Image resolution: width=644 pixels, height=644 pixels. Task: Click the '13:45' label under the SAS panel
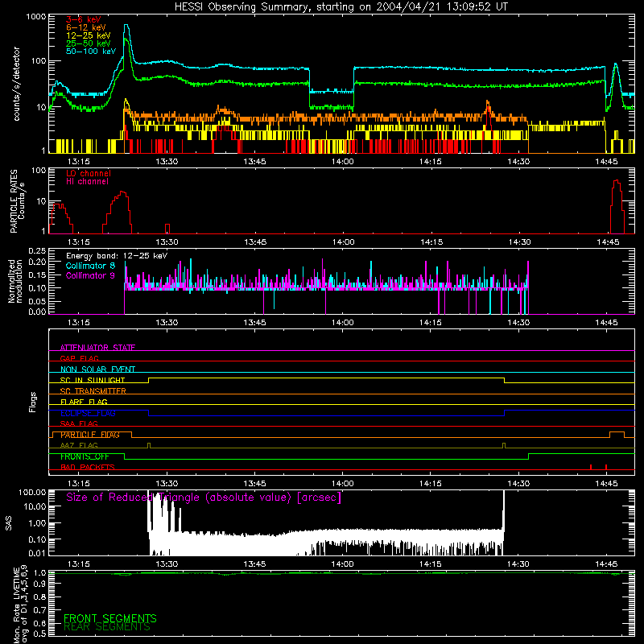click(x=254, y=564)
